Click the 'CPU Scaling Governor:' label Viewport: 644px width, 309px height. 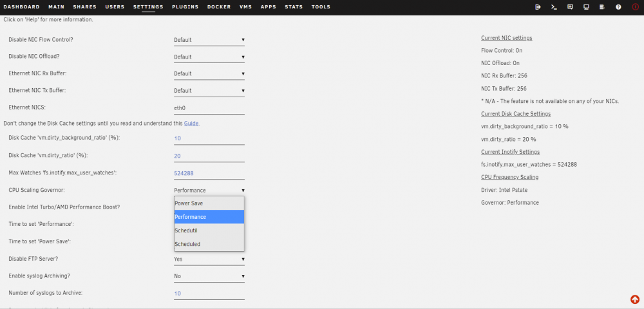click(x=37, y=190)
